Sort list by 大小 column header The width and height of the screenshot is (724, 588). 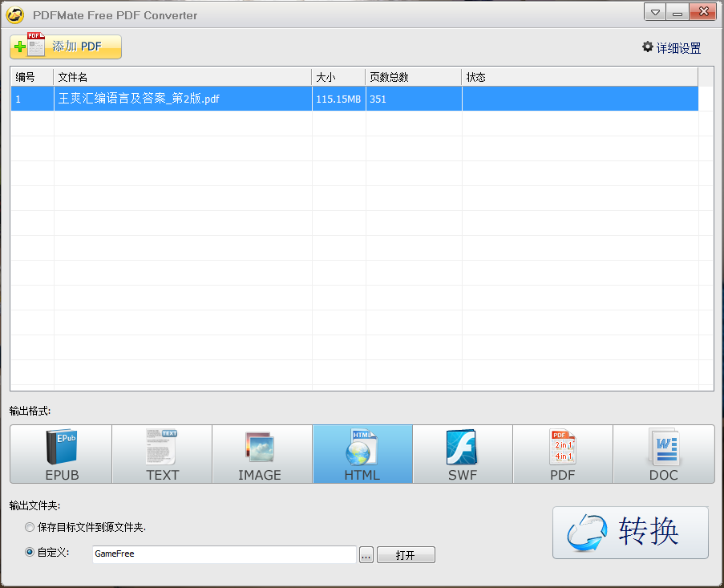point(338,77)
